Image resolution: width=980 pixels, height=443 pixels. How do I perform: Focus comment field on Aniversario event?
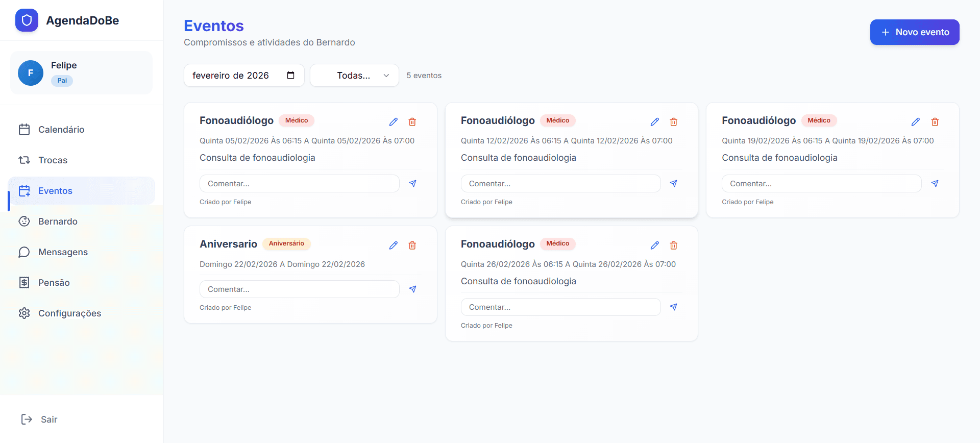coord(299,289)
